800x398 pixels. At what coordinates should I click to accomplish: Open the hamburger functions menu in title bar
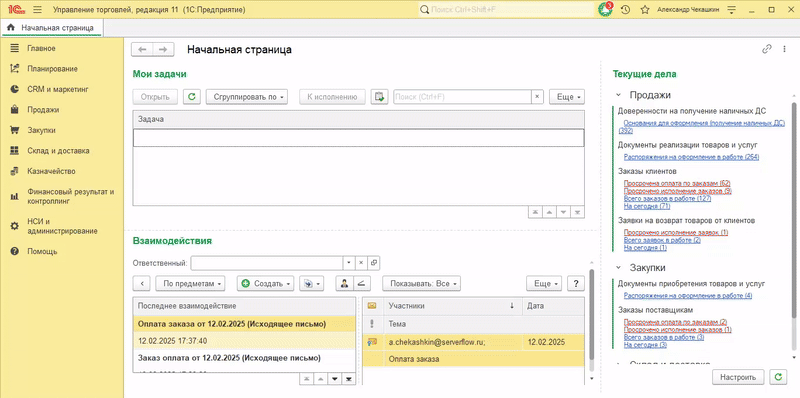(37, 10)
